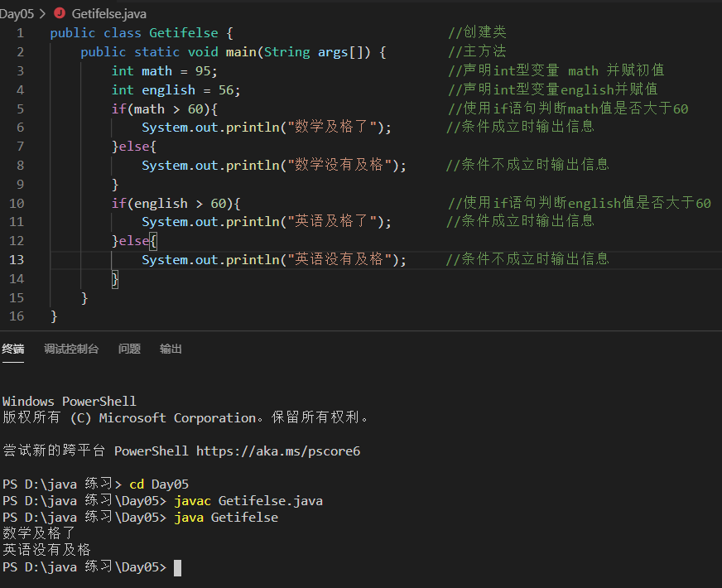The width and height of the screenshot is (722, 588).
Task: Place cursor at closing brace on line 14
Action: tap(115, 279)
